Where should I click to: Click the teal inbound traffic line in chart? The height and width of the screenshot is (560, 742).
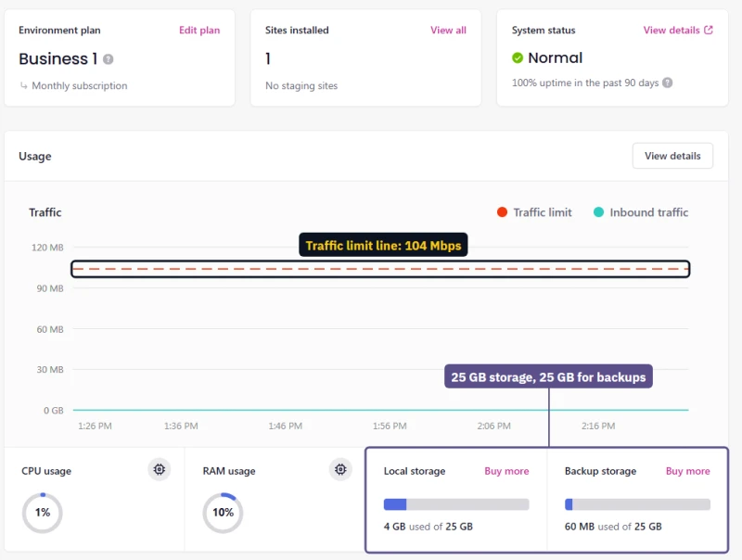point(380,410)
